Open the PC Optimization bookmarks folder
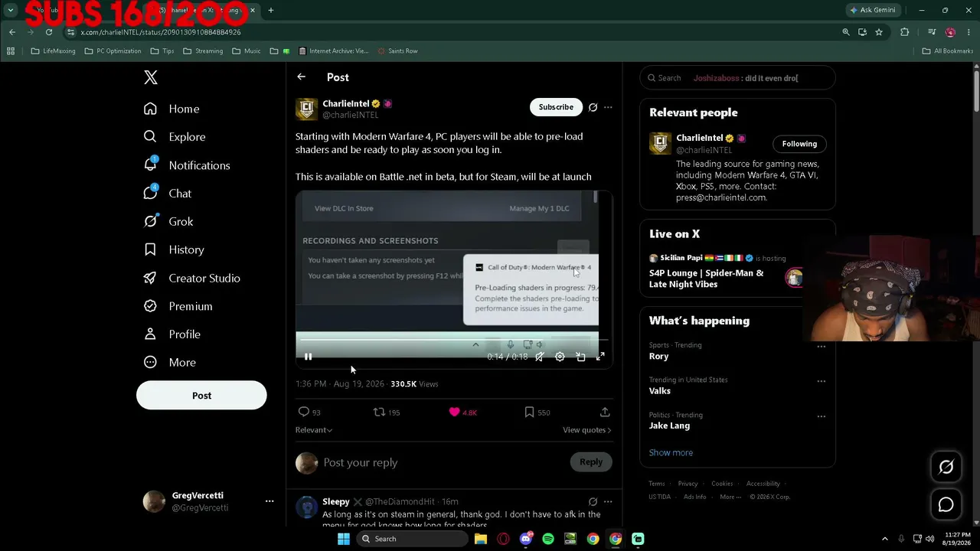980x551 pixels. point(113,51)
